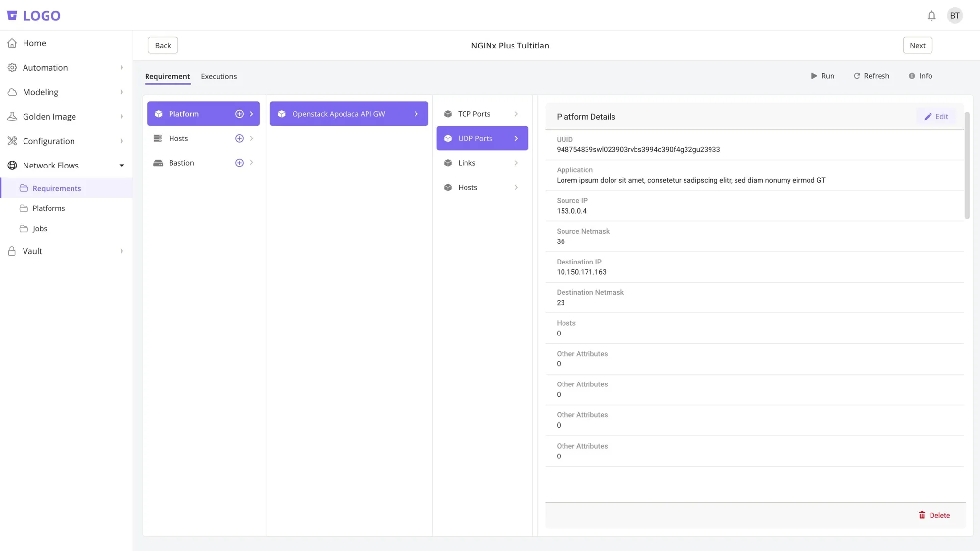Open Requirements in the sidebar

67,188
